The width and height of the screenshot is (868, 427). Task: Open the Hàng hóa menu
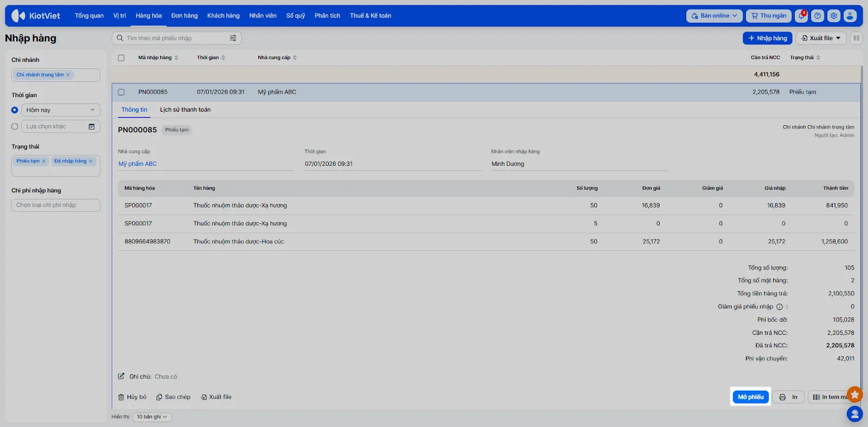tap(149, 16)
